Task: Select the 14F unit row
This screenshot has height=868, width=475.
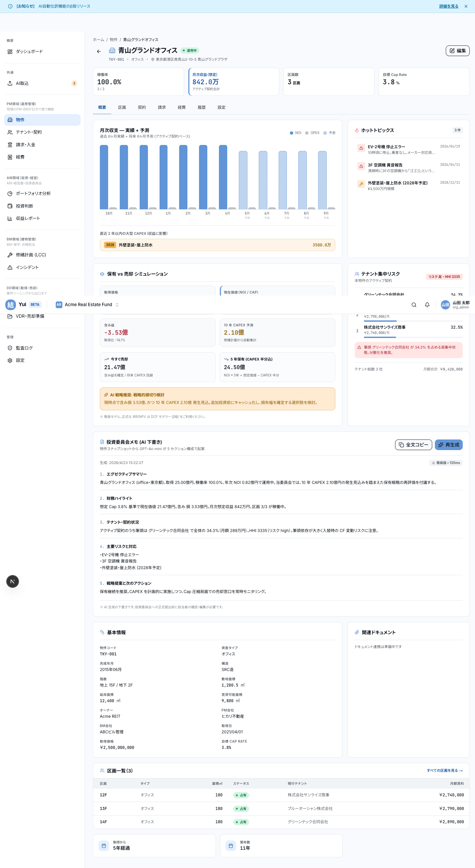Action: point(281,822)
